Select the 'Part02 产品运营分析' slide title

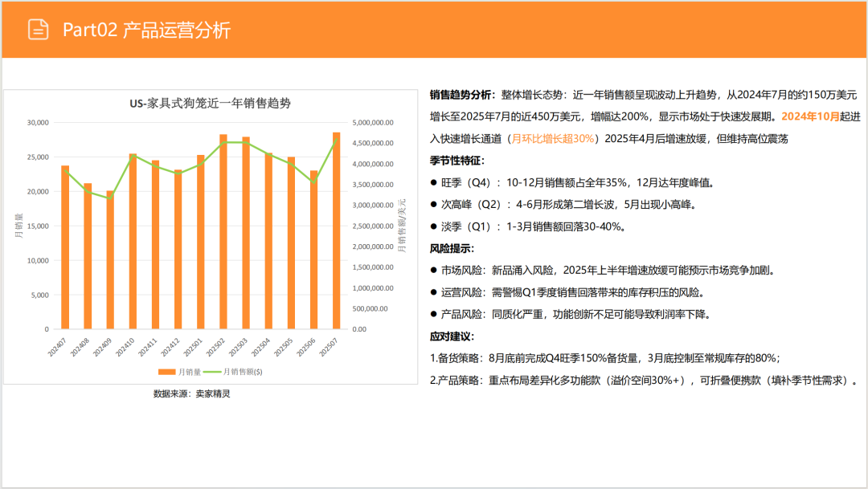click(146, 30)
